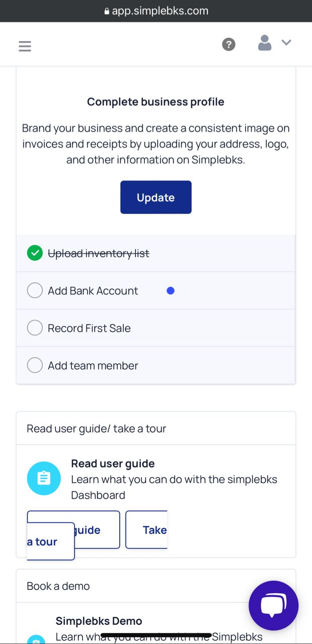Open the live chat bubble widget

[274, 605]
